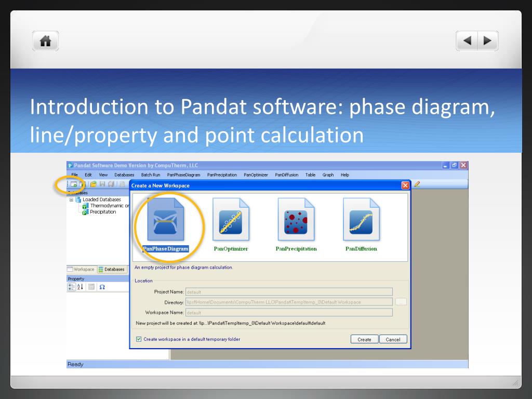This screenshot has width=532, height=399.
Task: Sort properties alphabetically
Action: point(80,287)
